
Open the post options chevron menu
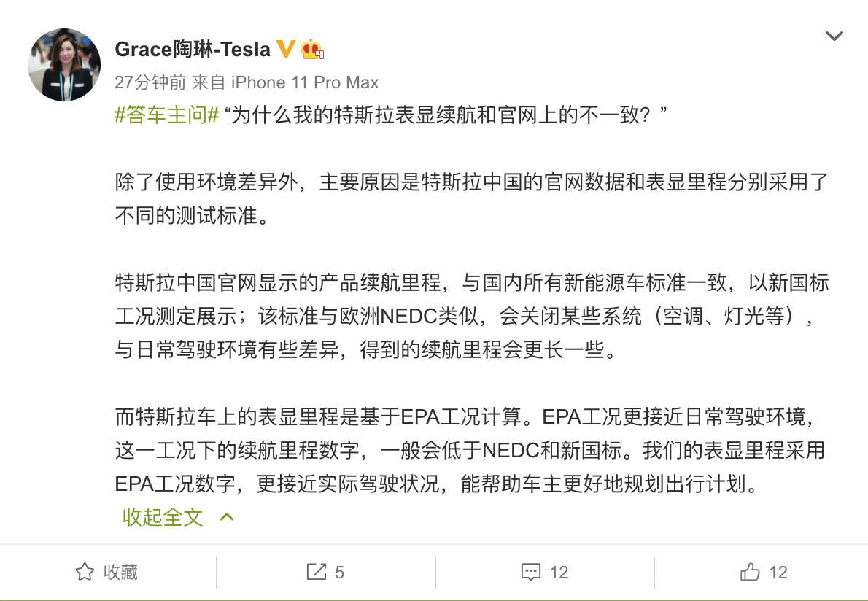click(x=834, y=36)
